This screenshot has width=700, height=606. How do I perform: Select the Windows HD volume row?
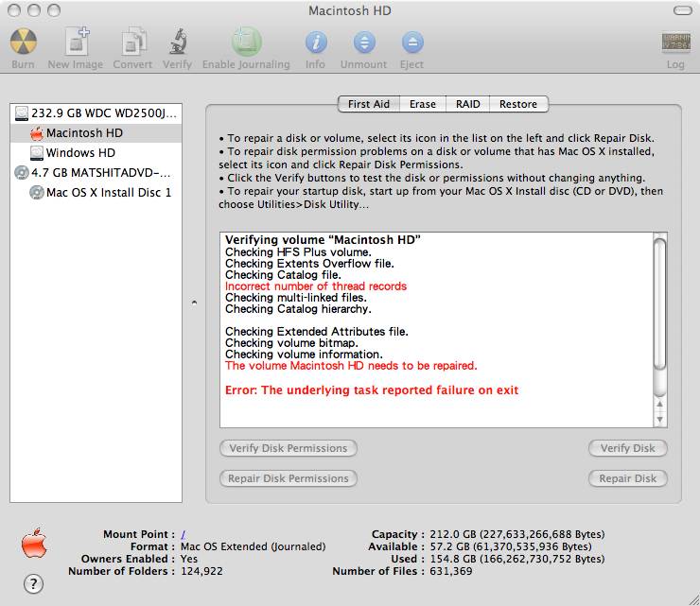[x=96, y=153]
